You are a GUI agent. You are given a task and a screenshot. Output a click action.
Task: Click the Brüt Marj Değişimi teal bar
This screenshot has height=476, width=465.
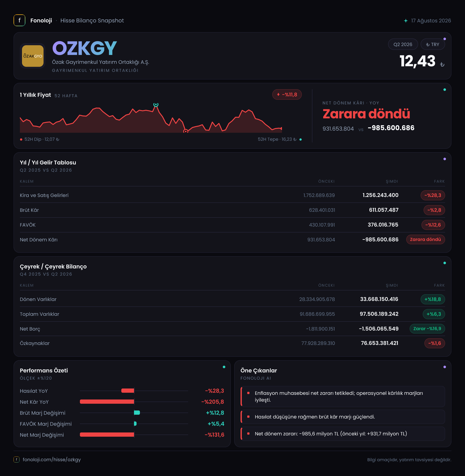(137, 413)
